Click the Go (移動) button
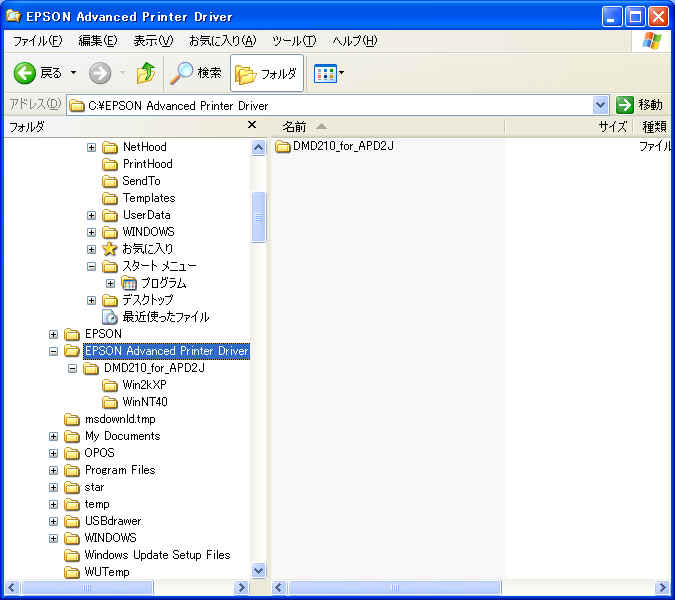 [x=639, y=105]
